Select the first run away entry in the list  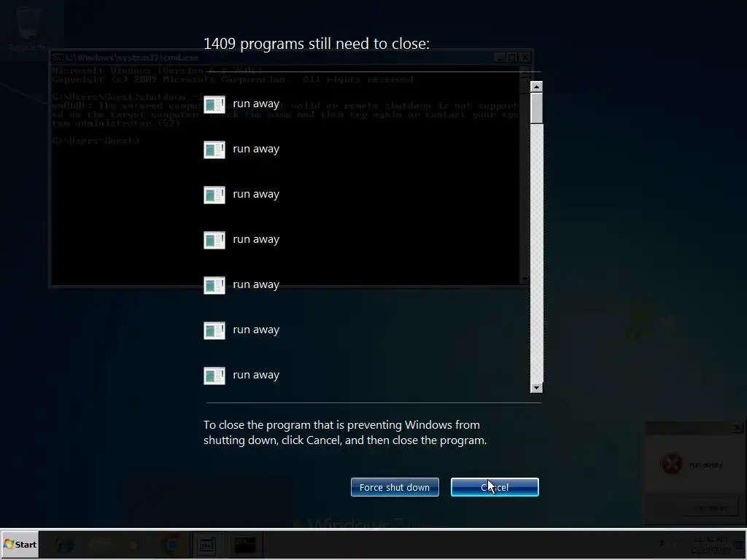(x=241, y=104)
